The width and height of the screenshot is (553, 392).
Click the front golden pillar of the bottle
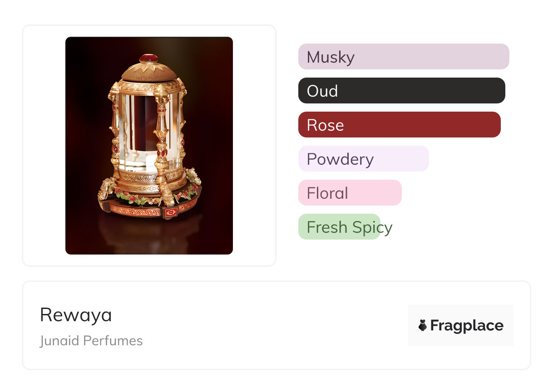tap(161, 136)
